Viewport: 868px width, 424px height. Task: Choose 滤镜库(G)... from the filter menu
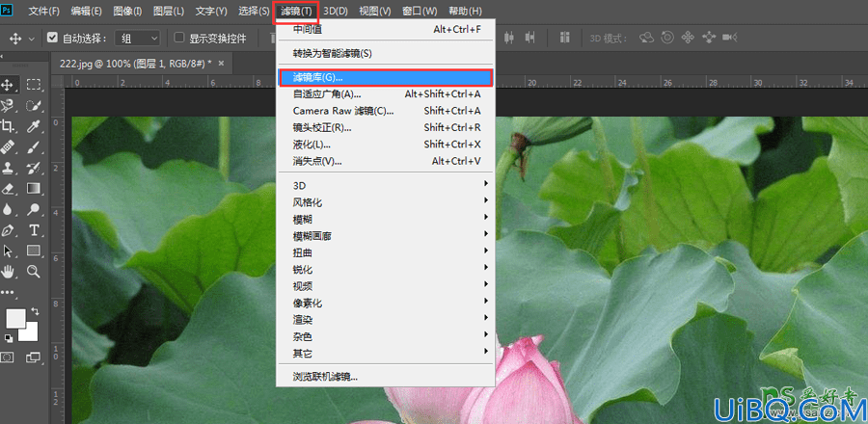[385, 78]
